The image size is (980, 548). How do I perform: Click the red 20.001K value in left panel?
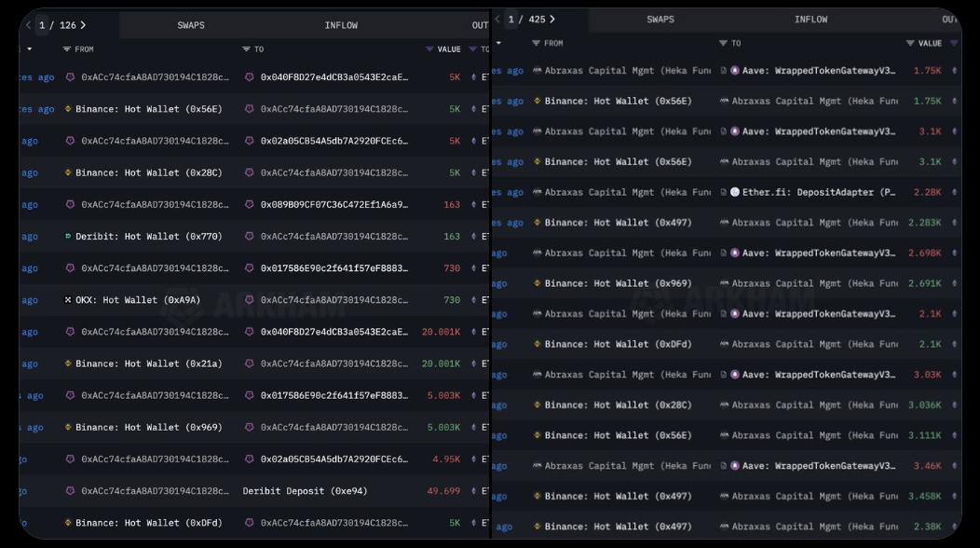click(441, 332)
